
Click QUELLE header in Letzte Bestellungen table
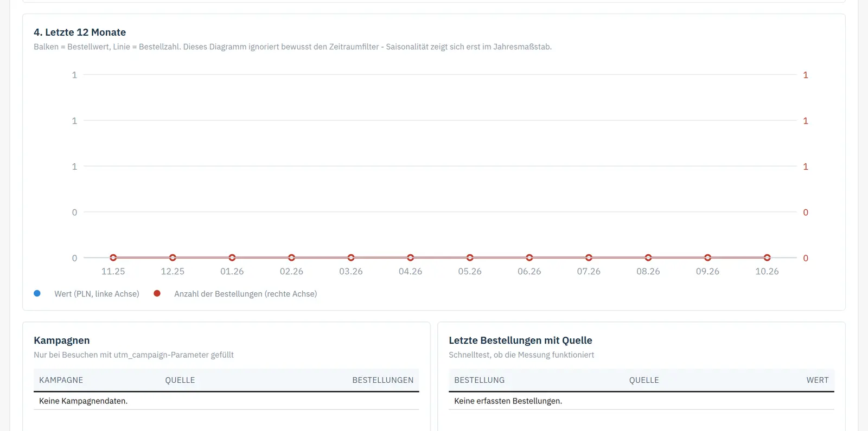(644, 380)
